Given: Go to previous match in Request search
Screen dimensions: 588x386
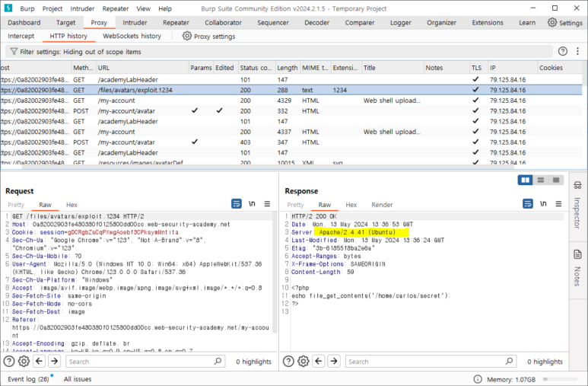Looking at the screenshot, I should tap(39, 361).
